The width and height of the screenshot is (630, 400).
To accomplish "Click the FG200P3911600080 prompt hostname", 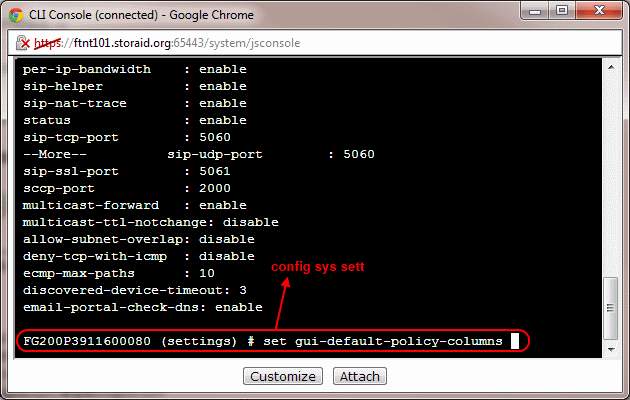I will click(x=87, y=341).
